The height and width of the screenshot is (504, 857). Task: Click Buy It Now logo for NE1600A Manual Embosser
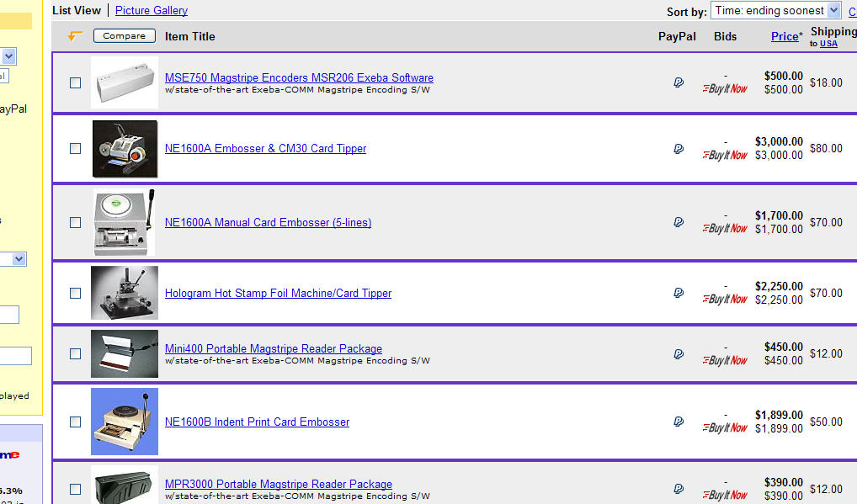click(725, 228)
